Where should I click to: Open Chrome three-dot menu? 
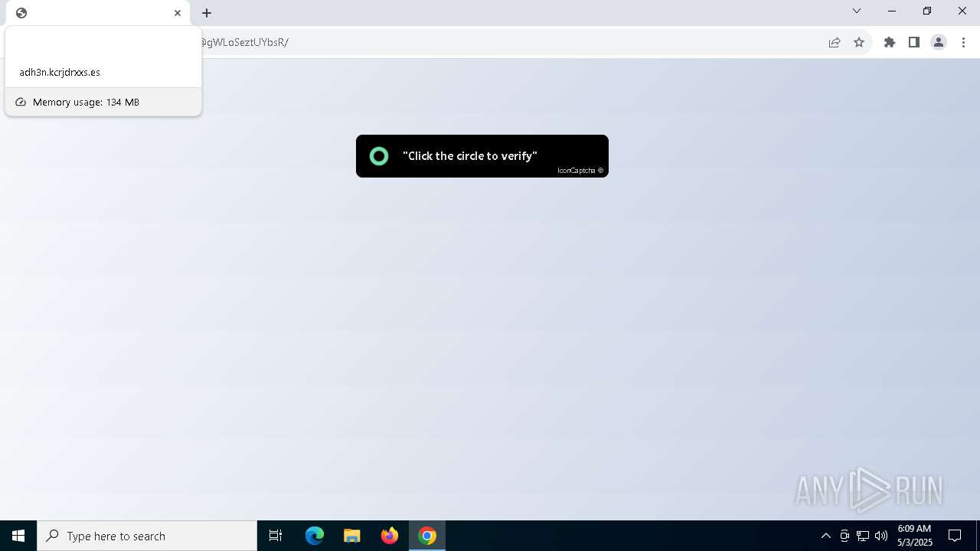pyautogui.click(x=964, y=42)
